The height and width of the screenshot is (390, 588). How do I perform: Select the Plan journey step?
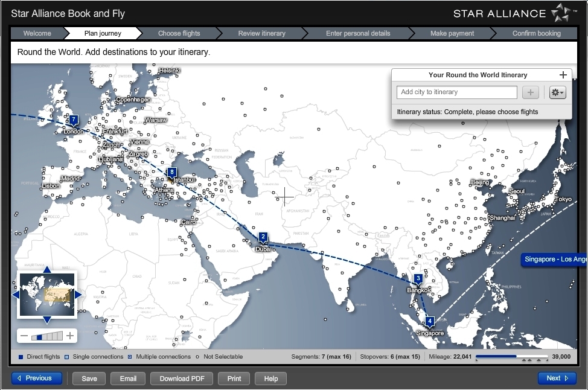103,33
